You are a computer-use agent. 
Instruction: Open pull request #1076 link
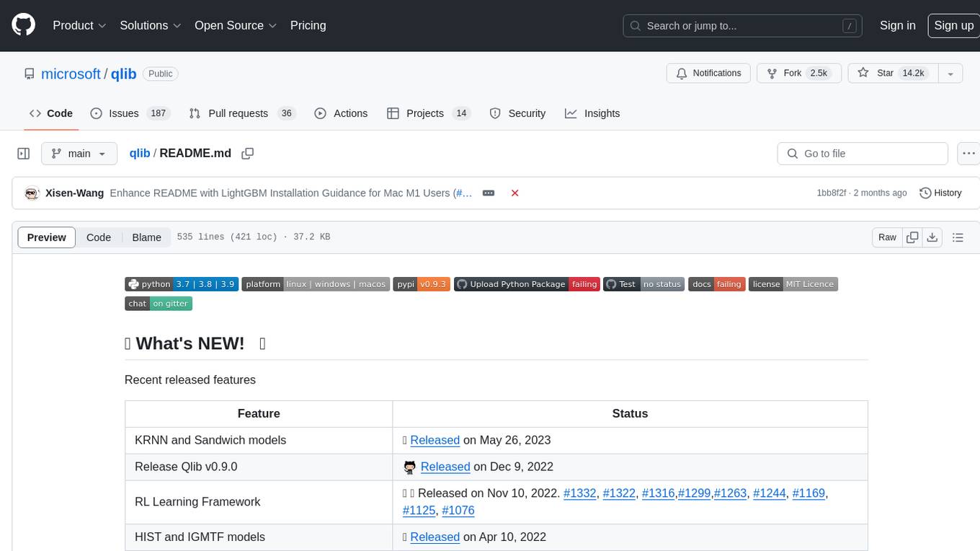(x=458, y=511)
